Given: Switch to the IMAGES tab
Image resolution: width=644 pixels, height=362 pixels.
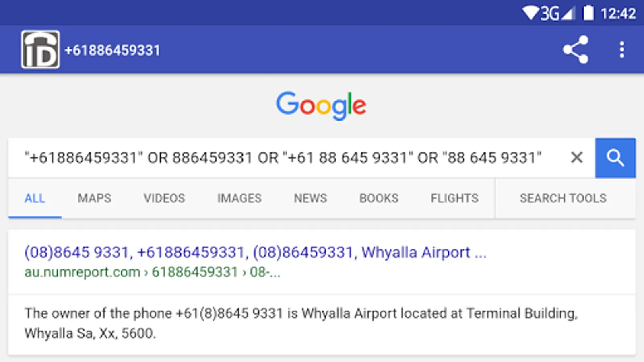Looking at the screenshot, I should click(239, 198).
